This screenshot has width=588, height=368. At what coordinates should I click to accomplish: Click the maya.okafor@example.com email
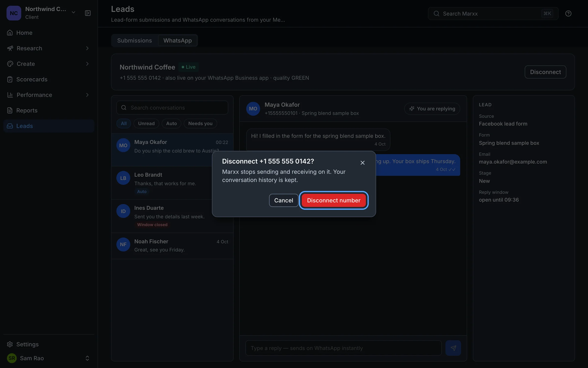513,162
